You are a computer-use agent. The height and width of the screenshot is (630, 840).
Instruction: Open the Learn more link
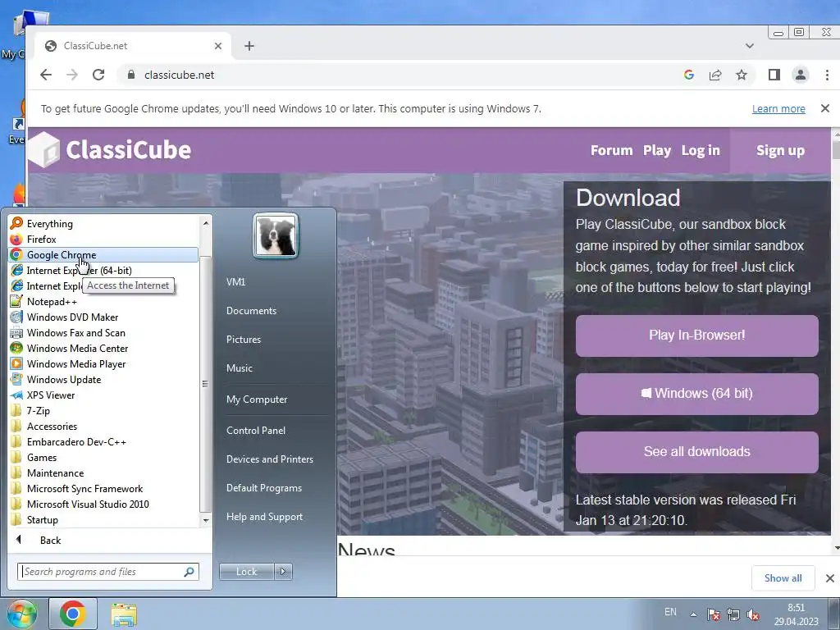coord(778,109)
